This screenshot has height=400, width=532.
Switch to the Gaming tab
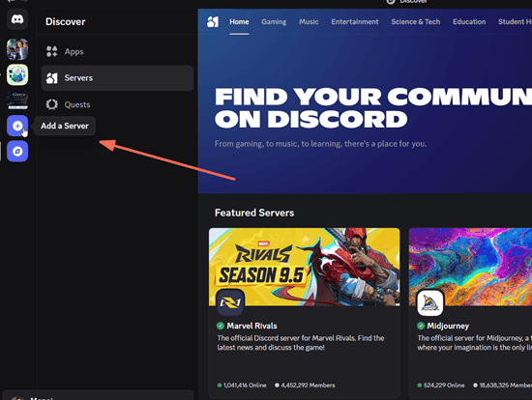pos(274,21)
